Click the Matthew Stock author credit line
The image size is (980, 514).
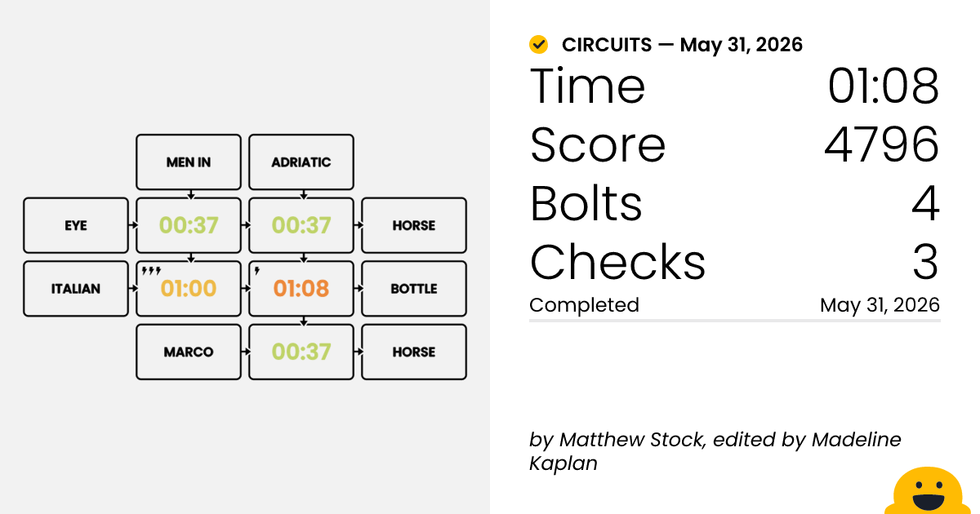(x=715, y=451)
